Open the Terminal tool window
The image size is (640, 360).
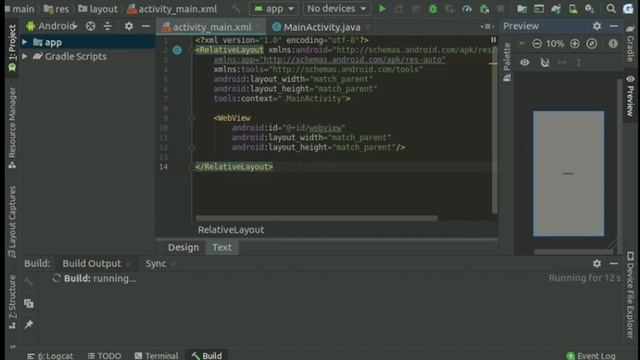(x=156, y=356)
